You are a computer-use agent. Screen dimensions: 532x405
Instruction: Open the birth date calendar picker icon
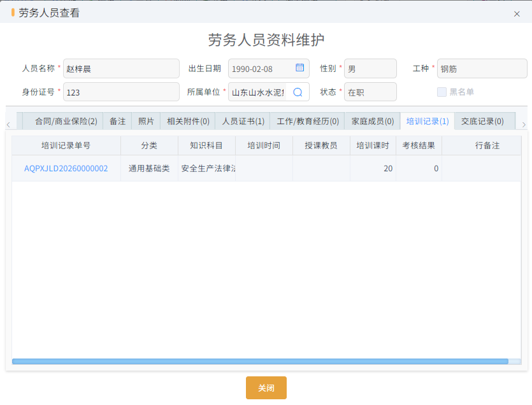pos(299,67)
